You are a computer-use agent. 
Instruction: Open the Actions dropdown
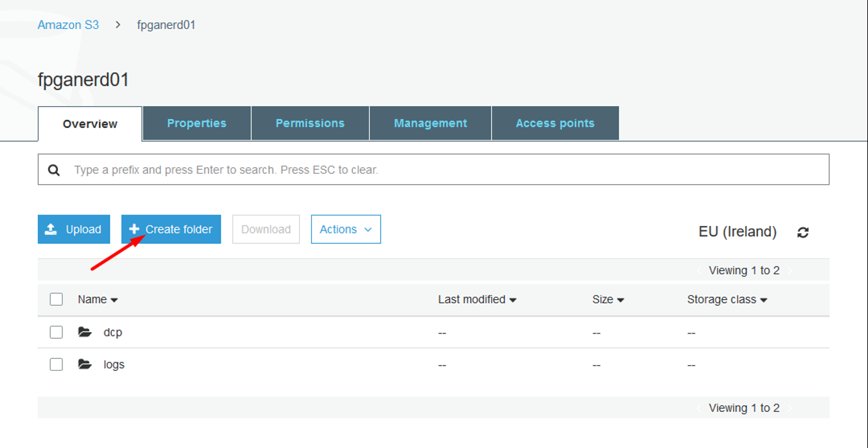[346, 229]
